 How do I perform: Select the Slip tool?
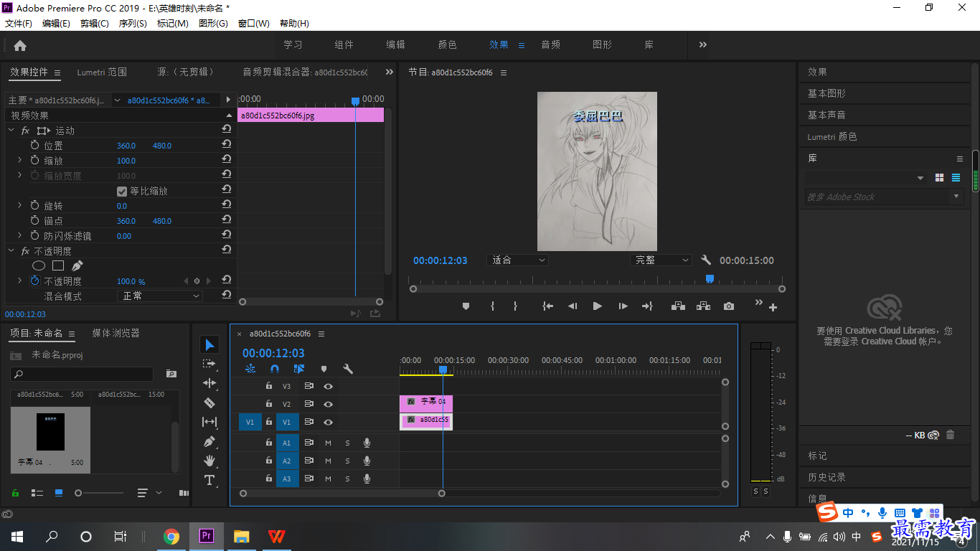click(209, 422)
